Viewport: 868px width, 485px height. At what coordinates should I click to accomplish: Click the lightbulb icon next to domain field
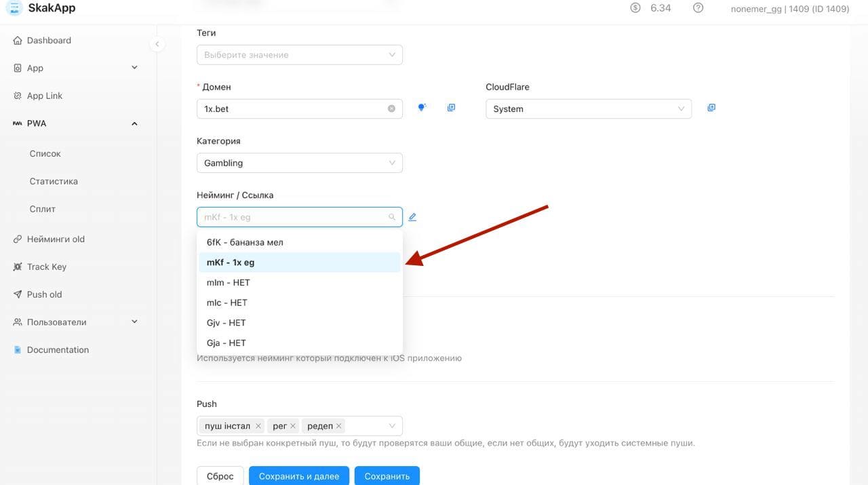[x=422, y=108]
